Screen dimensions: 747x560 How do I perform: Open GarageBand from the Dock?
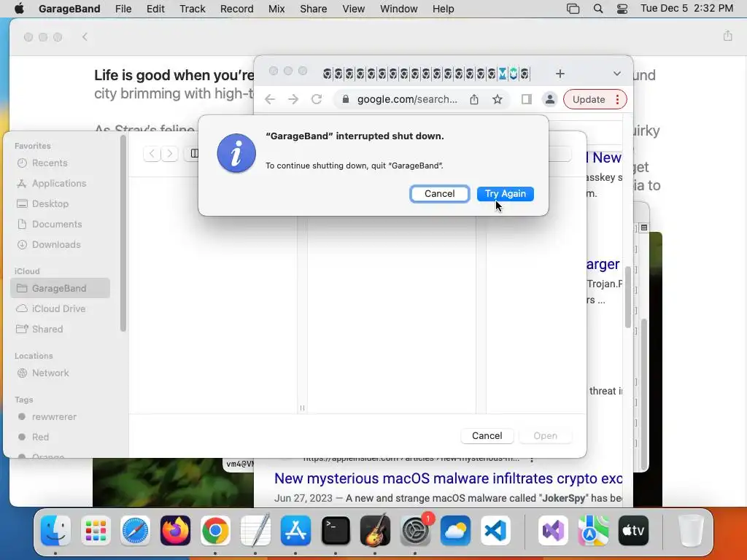pos(375,531)
